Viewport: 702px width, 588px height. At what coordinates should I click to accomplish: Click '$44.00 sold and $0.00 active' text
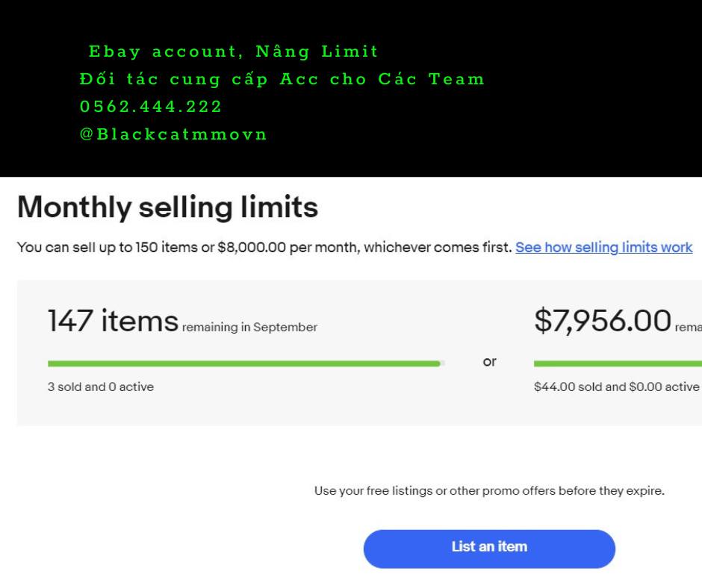click(x=616, y=387)
